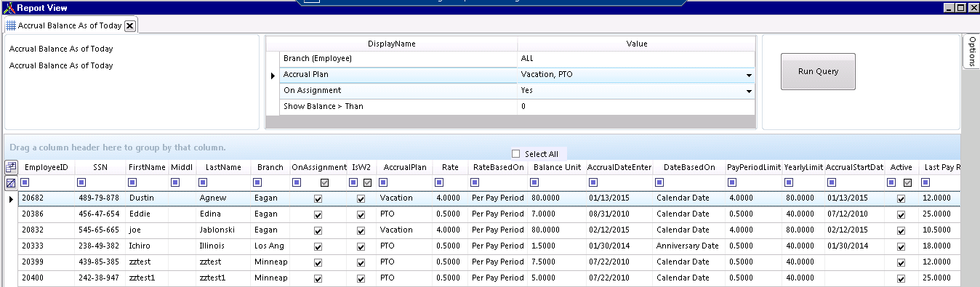The image size is (980, 287).
Task: Click the field chooser icon beside the EmployeeID header
Action: tap(11, 167)
